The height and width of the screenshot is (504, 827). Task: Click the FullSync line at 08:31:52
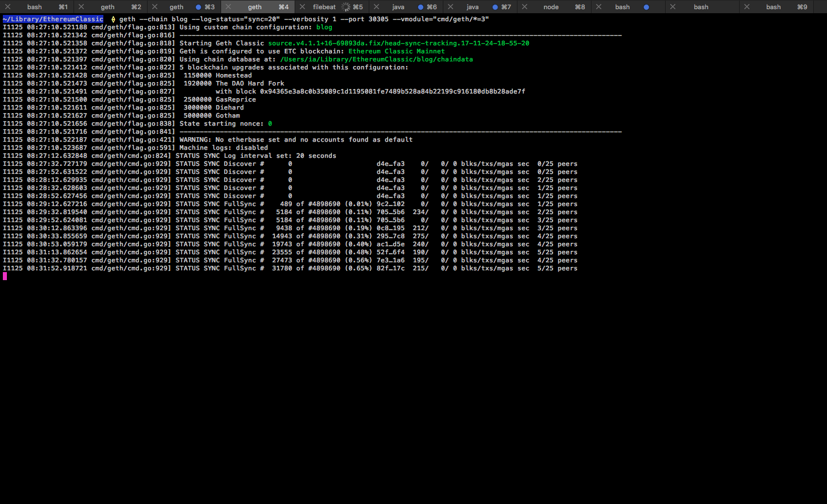290,268
